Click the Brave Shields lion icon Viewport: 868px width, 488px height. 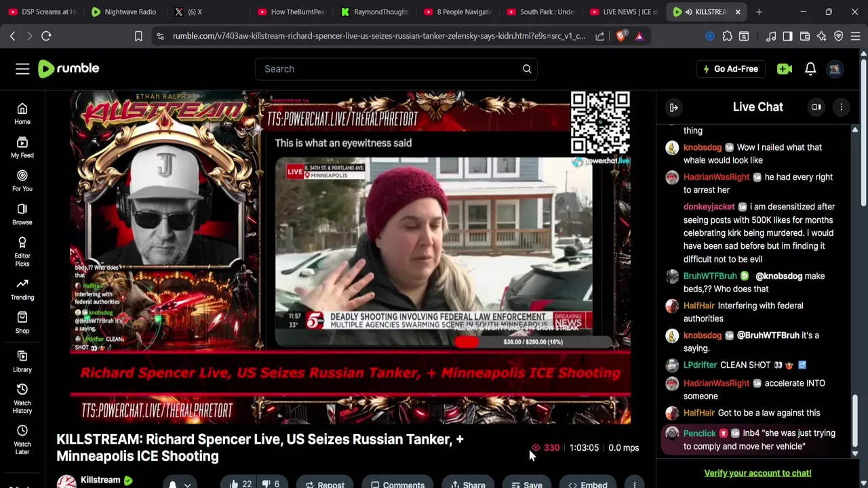point(620,36)
